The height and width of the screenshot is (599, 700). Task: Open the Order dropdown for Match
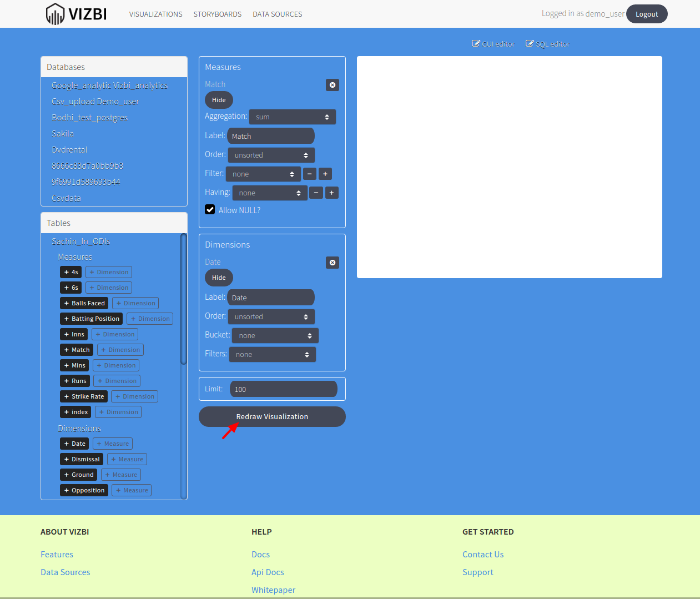pos(271,155)
